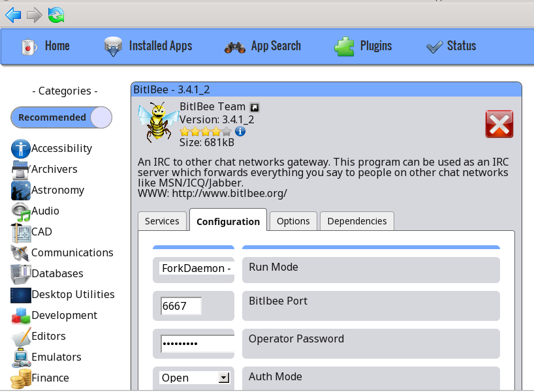Viewport: 534px width, 392px height.
Task: Click the Accessibility category icon
Action: pyautogui.click(x=21, y=149)
